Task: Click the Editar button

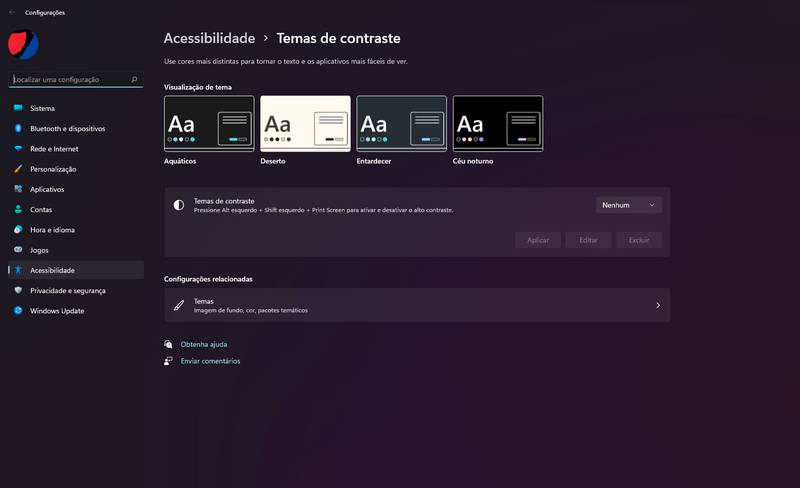Action: [x=588, y=240]
